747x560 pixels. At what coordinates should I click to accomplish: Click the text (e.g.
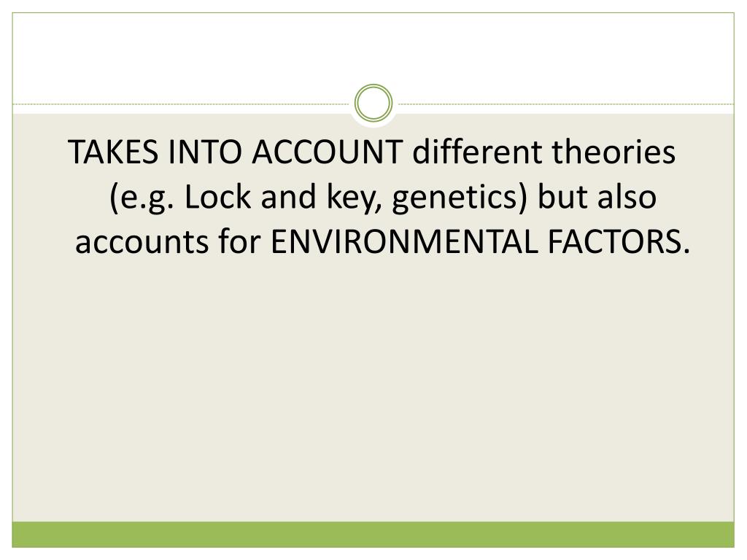(x=142, y=198)
